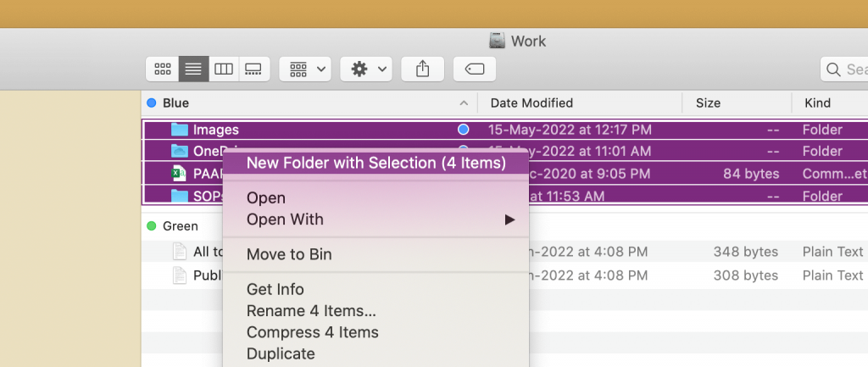Choose New Folder with Selection (4 Items)

point(376,163)
